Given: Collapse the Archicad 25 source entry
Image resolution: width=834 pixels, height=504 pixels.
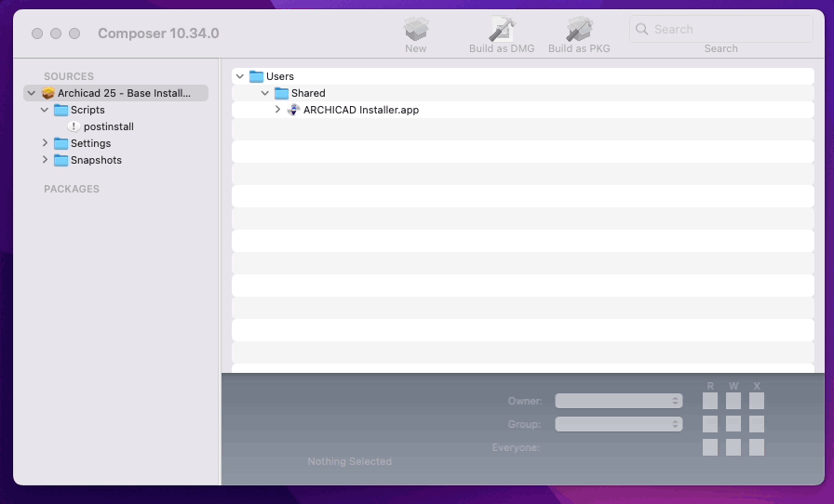Looking at the screenshot, I should [x=32, y=93].
